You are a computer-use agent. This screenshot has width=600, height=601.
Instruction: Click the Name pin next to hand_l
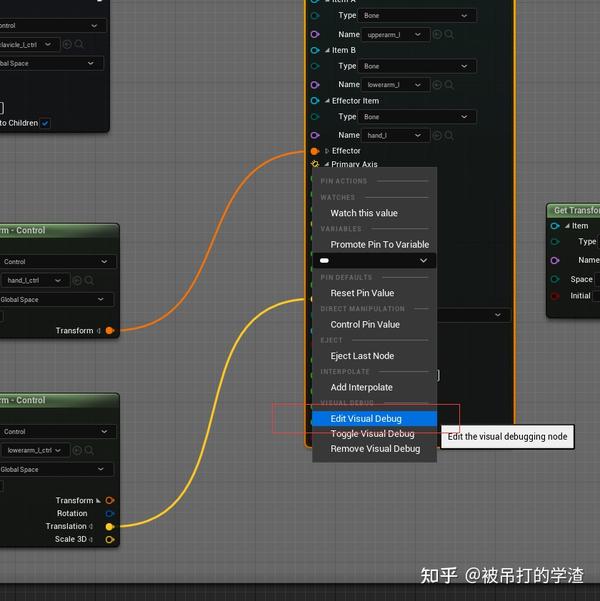315,135
